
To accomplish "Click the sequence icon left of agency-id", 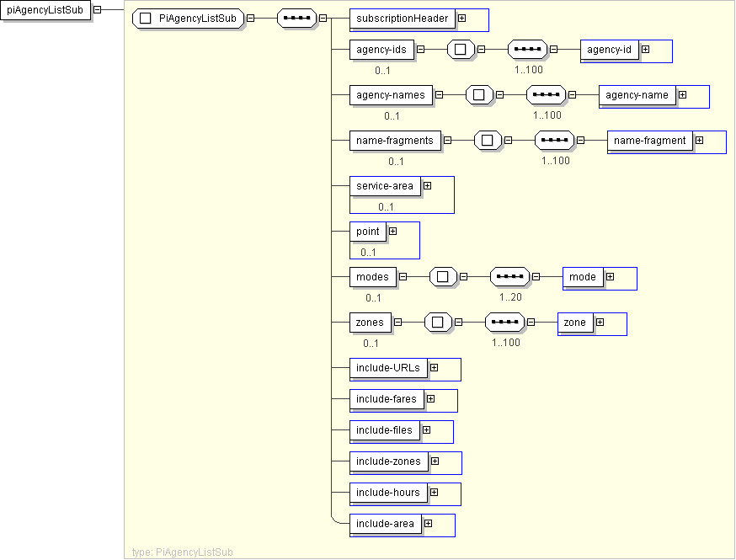I will click(527, 50).
